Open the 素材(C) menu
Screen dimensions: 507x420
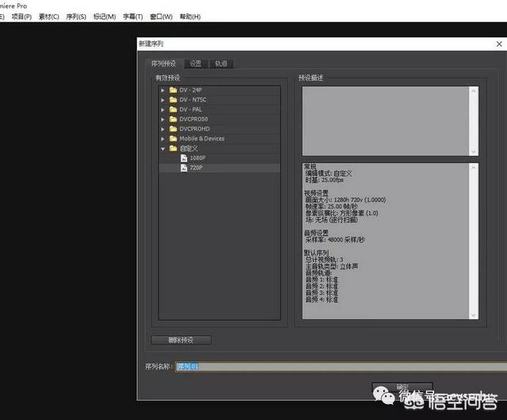(x=49, y=17)
